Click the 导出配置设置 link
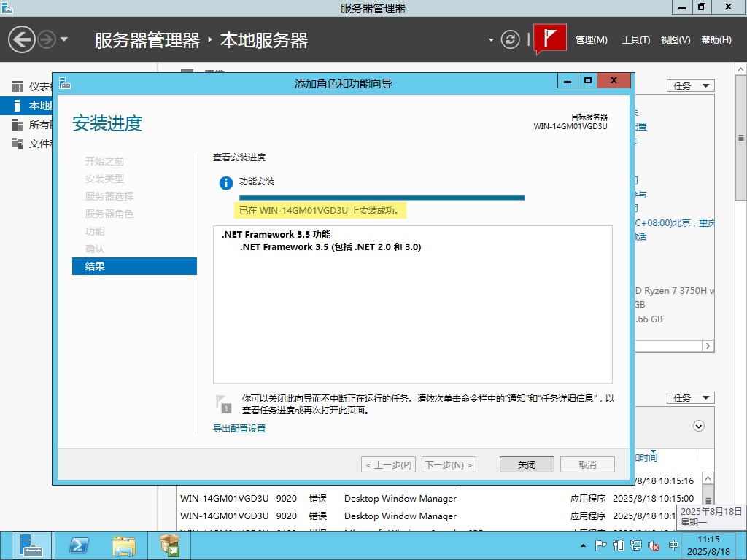The width and height of the screenshot is (747, 560). pyautogui.click(x=239, y=429)
